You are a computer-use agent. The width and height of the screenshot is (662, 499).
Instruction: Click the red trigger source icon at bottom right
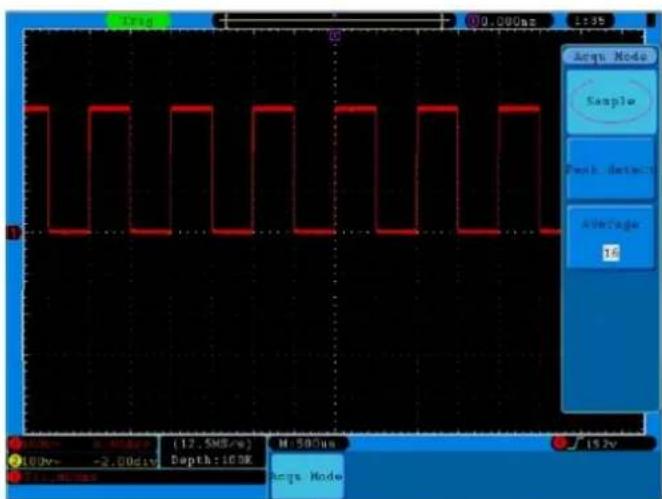point(560,443)
